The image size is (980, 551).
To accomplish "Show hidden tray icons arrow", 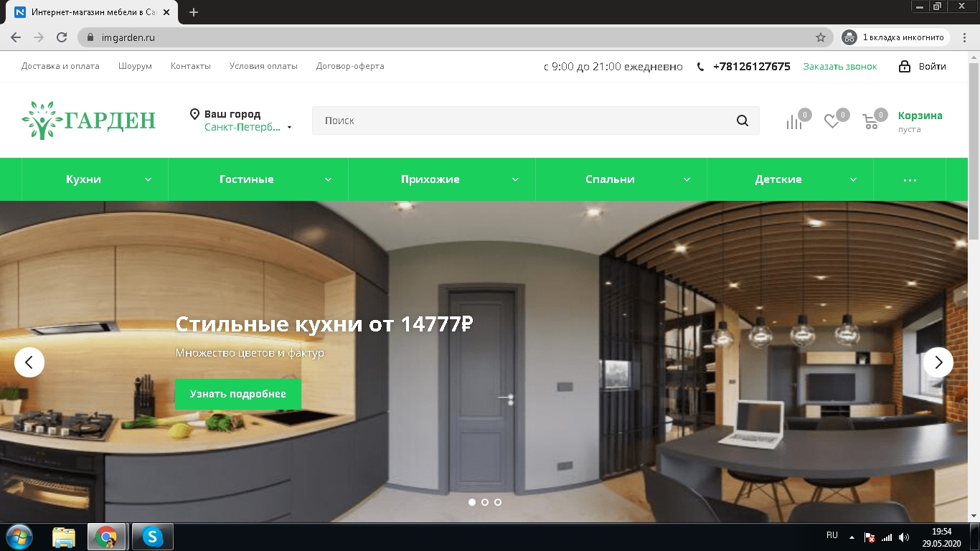I will tap(852, 537).
